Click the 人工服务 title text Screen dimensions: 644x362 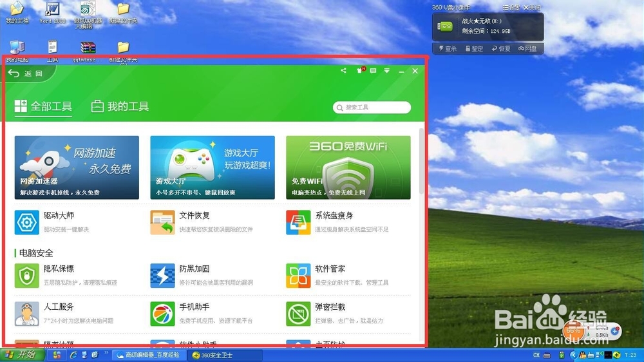pyautogui.click(x=59, y=307)
